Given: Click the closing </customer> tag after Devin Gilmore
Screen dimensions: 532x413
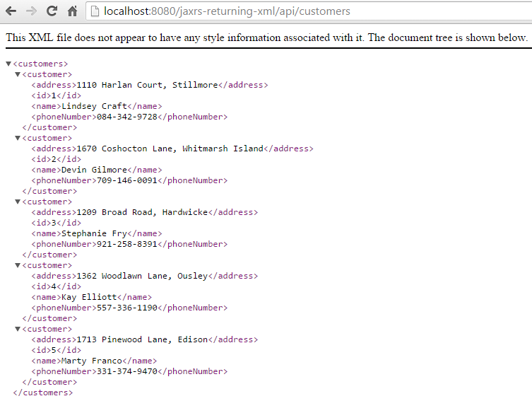Looking at the screenshot, I should click(x=49, y=191).
